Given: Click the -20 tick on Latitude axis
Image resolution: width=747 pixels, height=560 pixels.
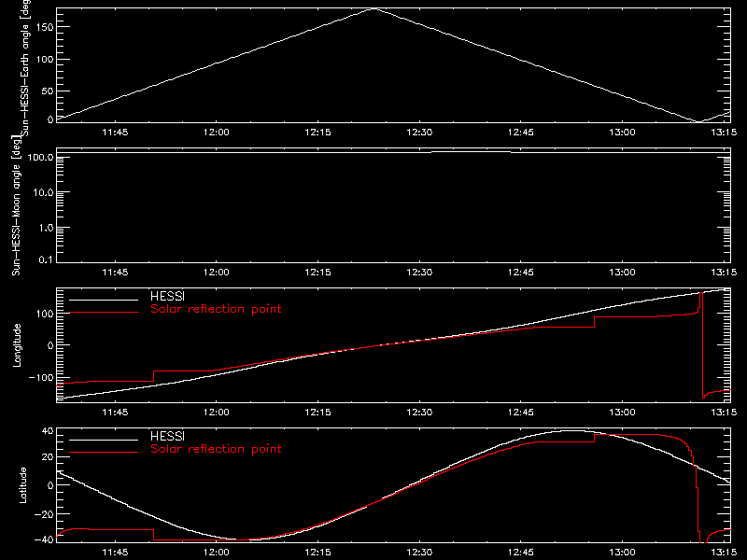Looking at the screenshot, I should tap(44, 514).
